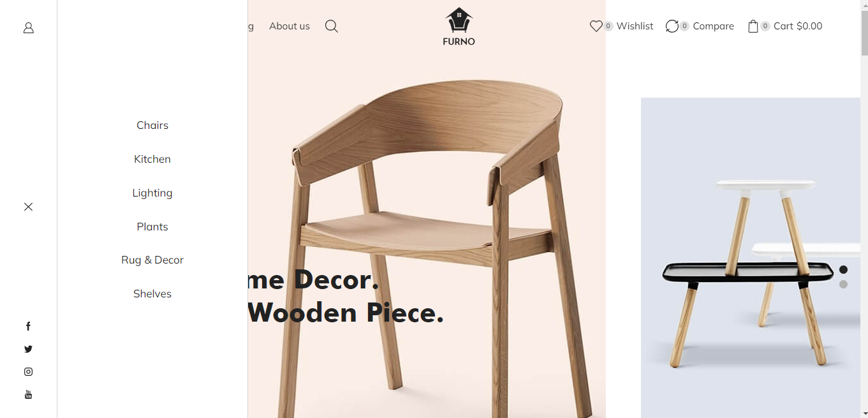868x418 pixels.
Task: Select the Chairs category
Action: point(152,125)
